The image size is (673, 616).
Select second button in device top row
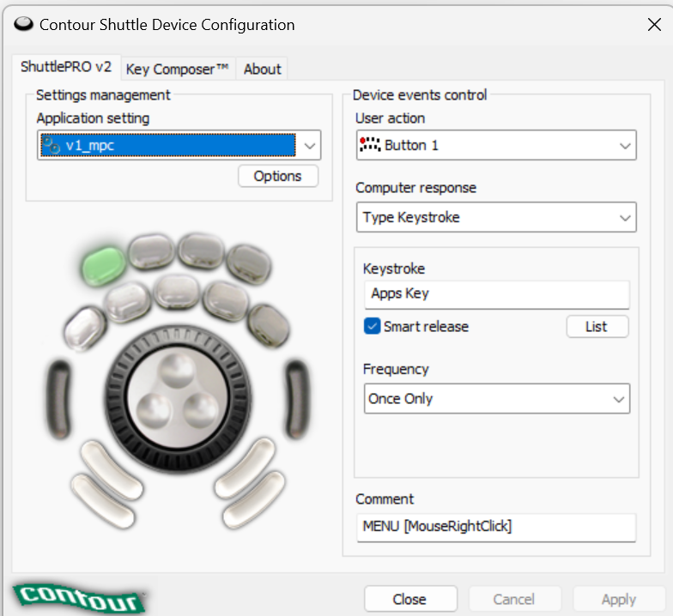[151, 251]
